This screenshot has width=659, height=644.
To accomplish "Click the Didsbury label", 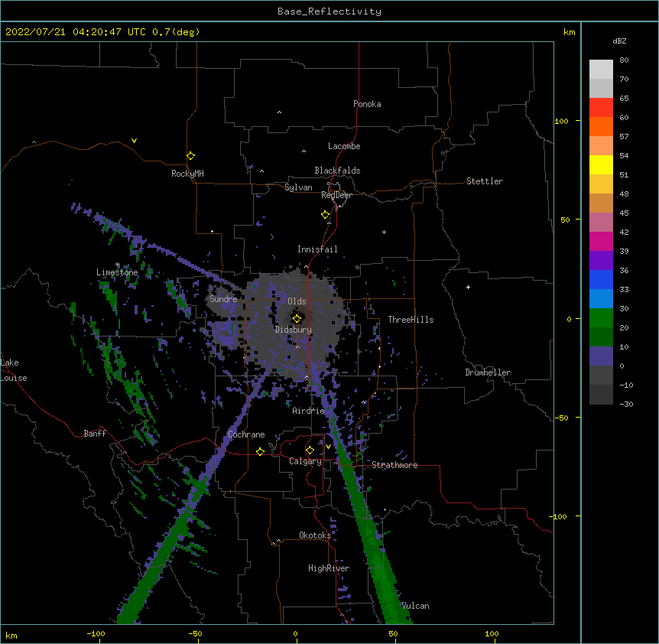I will (x=293, y=330).
